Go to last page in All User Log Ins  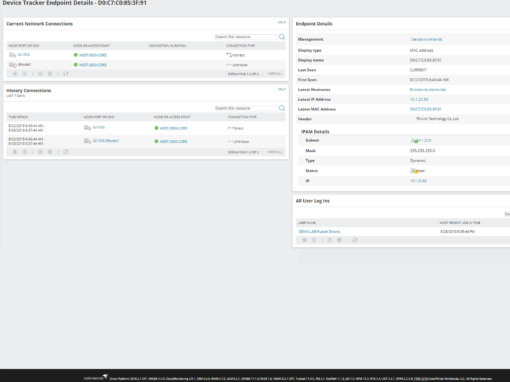click(339, 240)
